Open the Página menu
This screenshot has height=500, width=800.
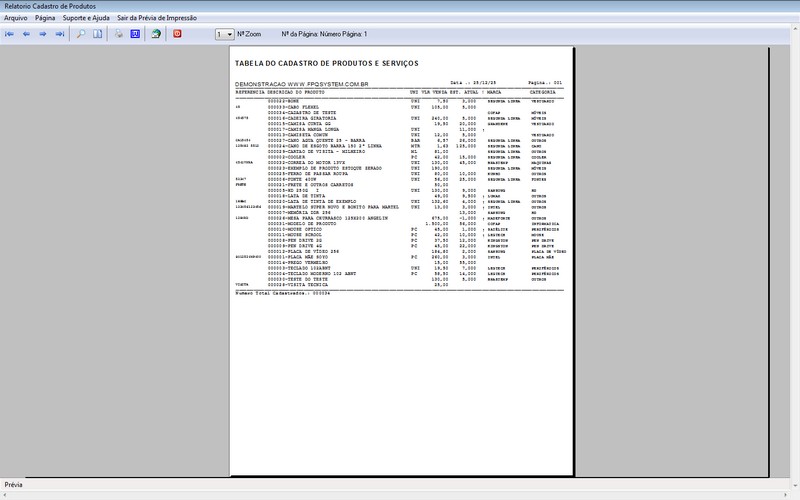(45, 18)
